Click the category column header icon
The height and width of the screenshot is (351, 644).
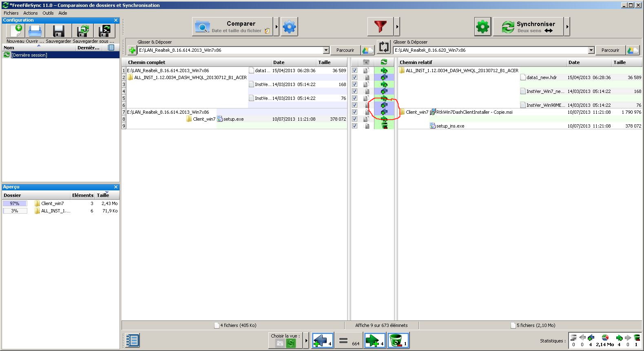click(x=366, y=62)
